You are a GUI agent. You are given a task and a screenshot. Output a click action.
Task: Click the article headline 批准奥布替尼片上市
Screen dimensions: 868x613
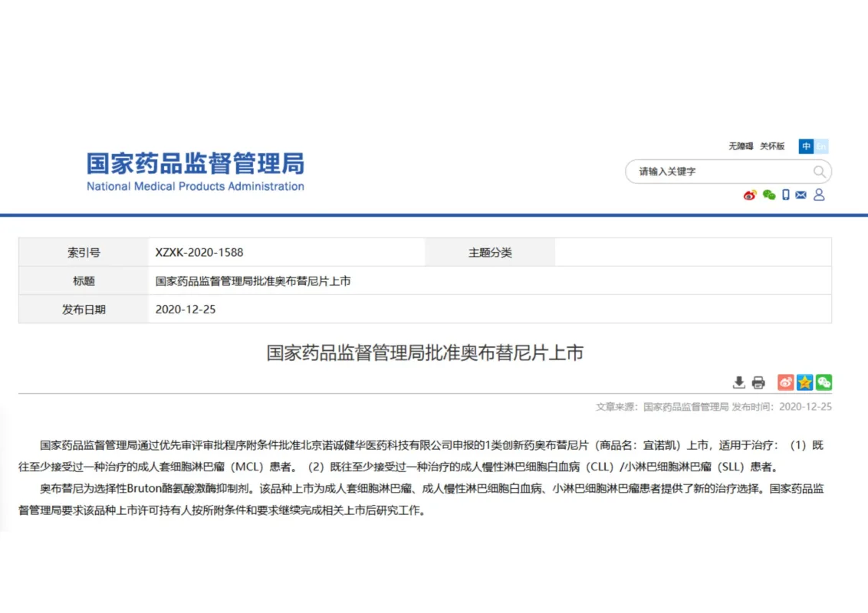pyautogui.click(x=425, y=352)
